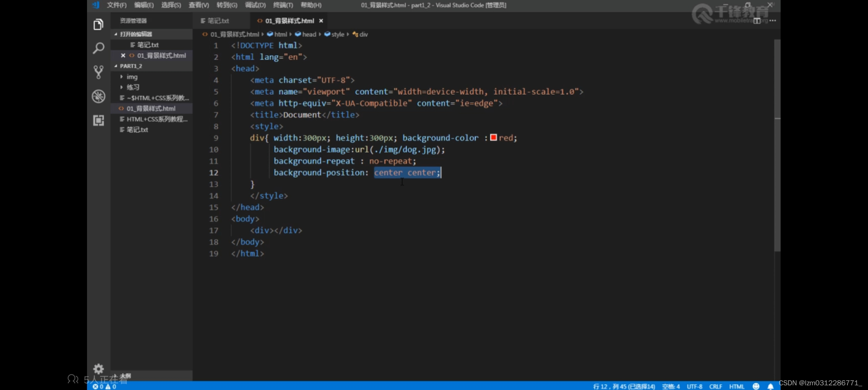
Task: Click no-repeat value on line 11
Action: click(390, 161)
